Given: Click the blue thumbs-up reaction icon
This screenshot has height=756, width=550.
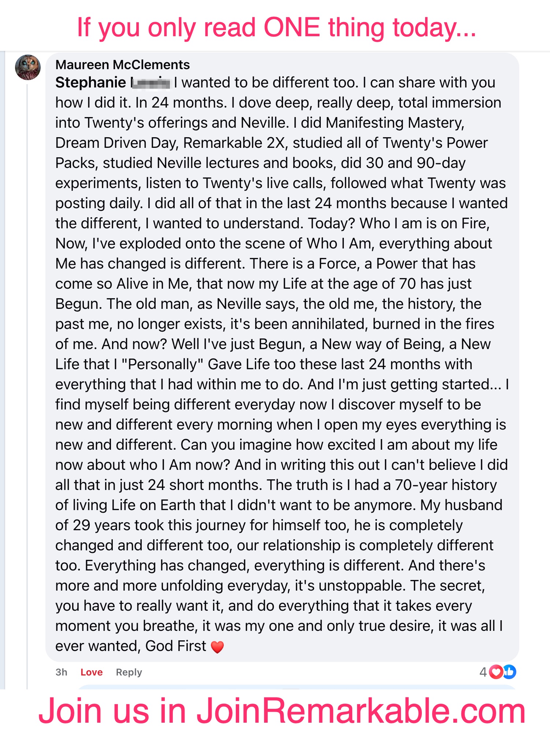Looking at the screenshot, I should click(x=509, y=672).
